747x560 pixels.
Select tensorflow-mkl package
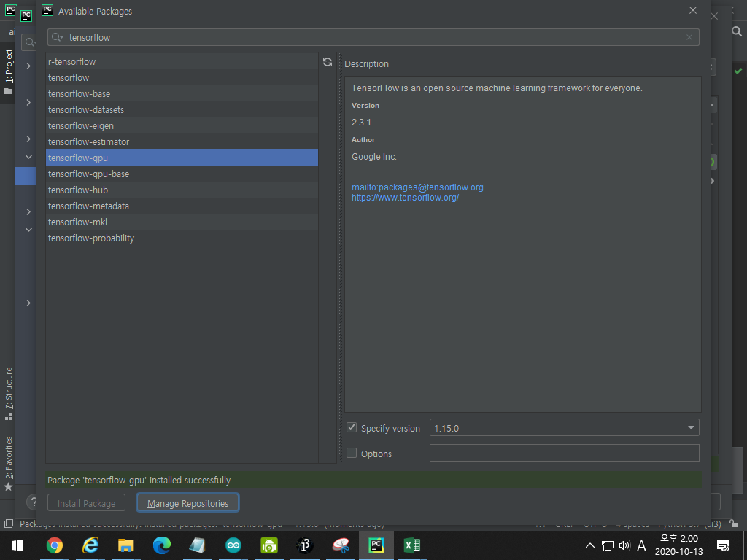(x=182, y=222)
